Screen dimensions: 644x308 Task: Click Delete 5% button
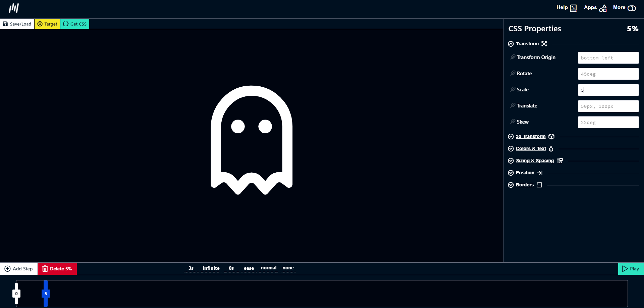click(x=57, y=269)
